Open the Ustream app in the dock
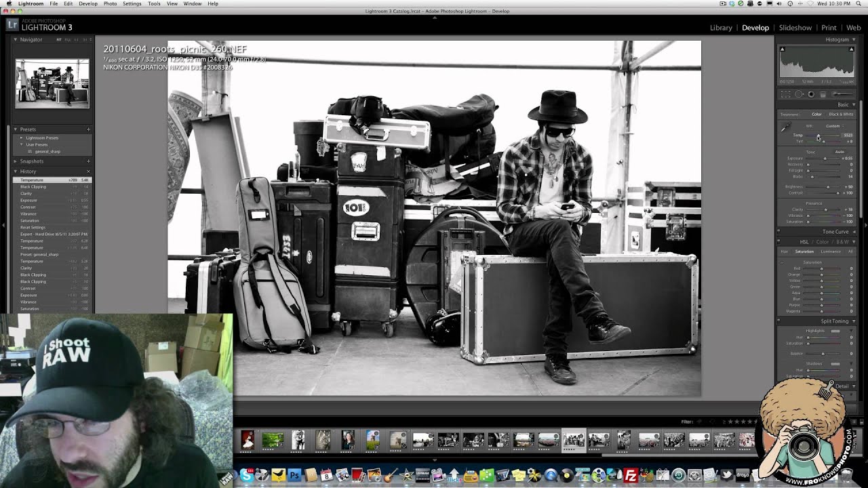 click(x=421, y=476)
